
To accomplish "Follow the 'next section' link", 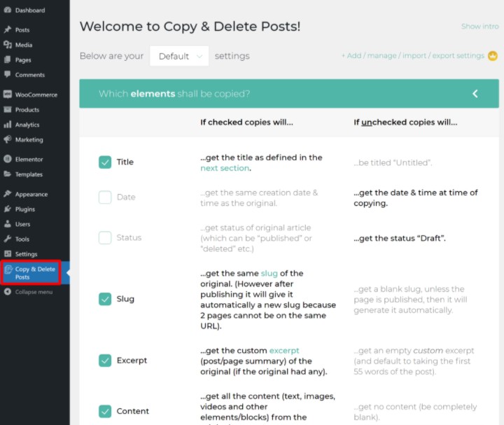I will (225, 168).
